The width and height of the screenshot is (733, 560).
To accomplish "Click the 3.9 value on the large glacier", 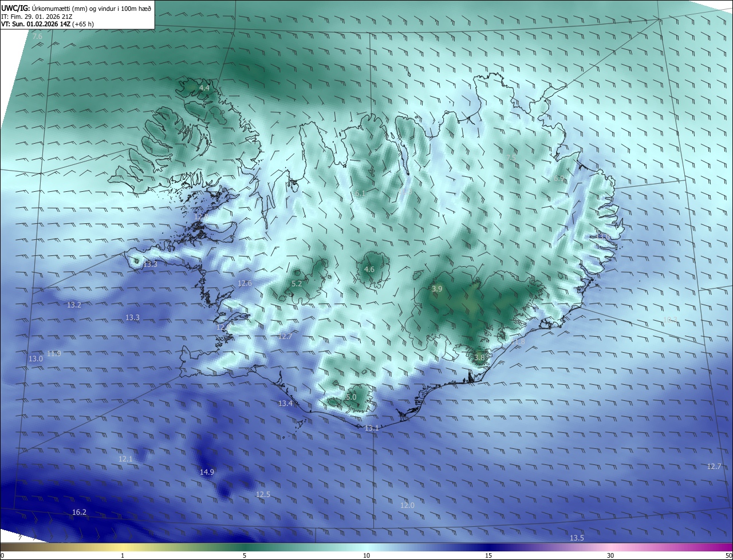I will point(437,290).
